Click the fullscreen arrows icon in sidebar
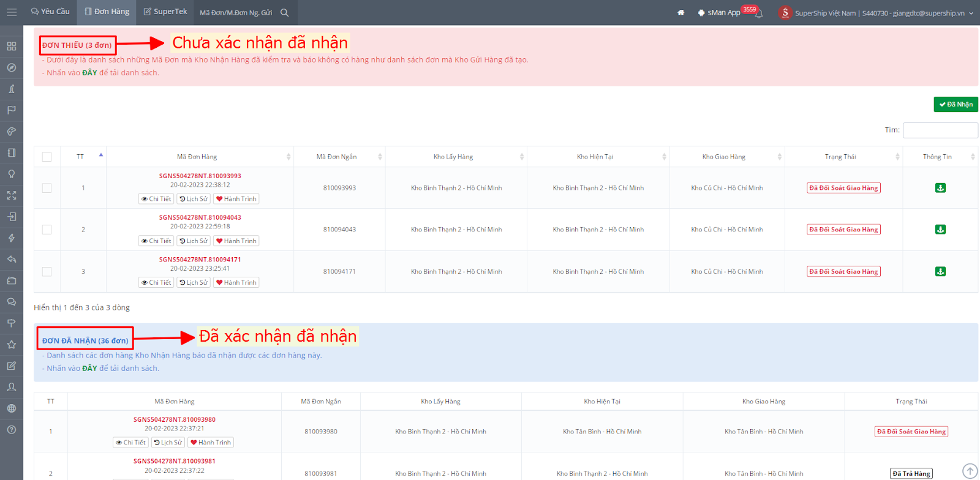Viewport: 980px width, 480px height. [x=12, y=195]
